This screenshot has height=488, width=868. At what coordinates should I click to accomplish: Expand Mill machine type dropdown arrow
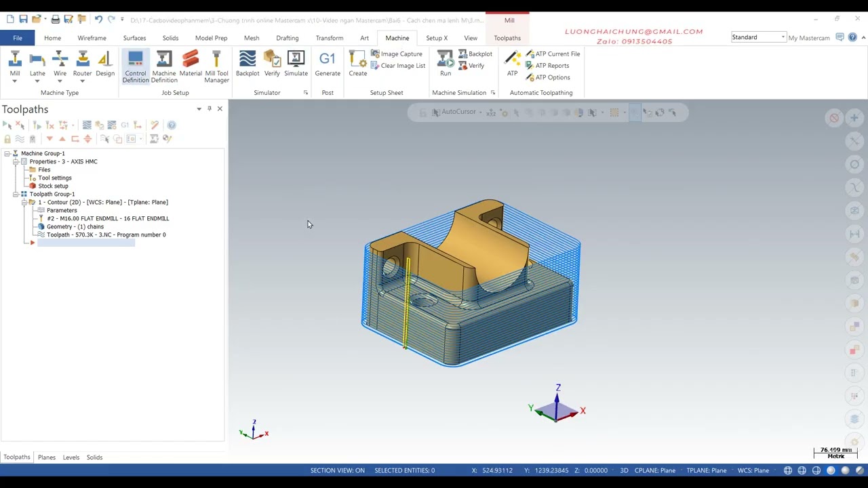(15, 81)
